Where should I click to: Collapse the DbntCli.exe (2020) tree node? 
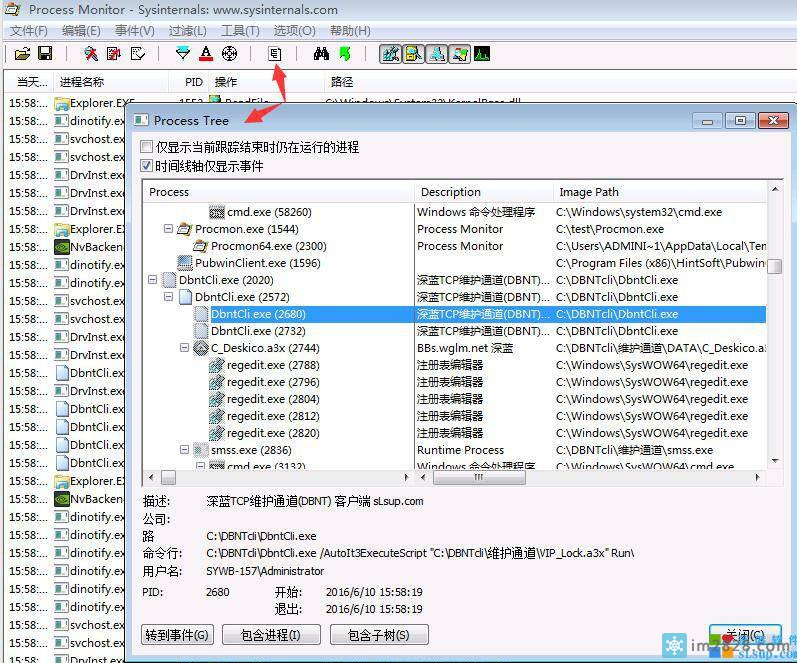pos(153,280)
